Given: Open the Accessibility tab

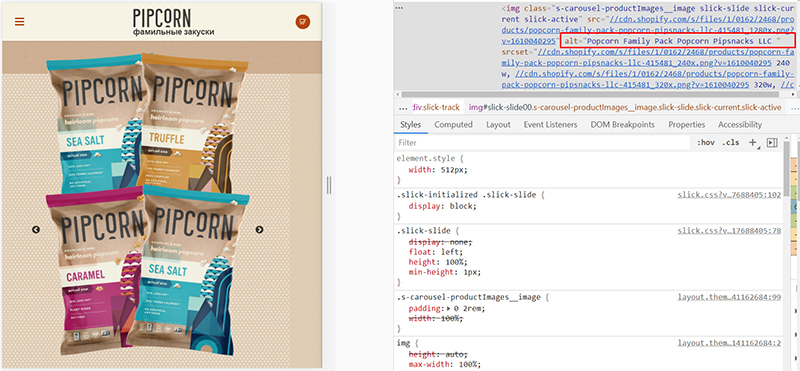Looking at the screenshot, I should click(x=740, y=125).
